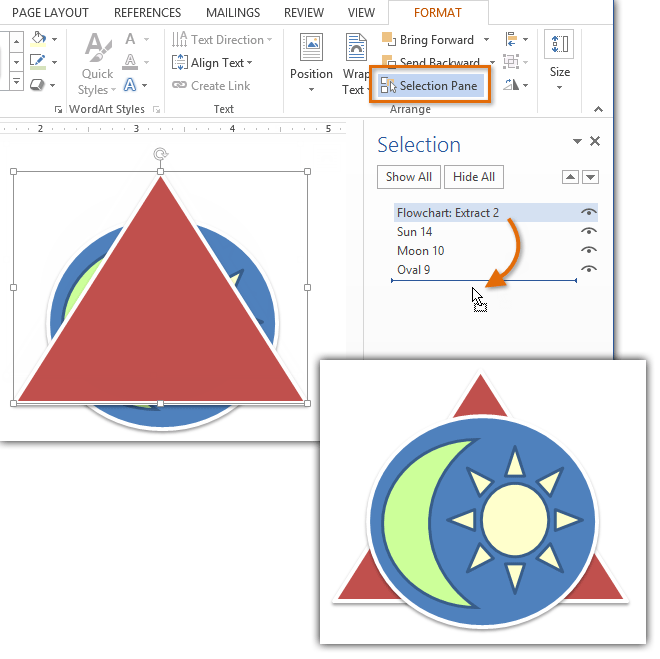Open Shape Styles dialog launcher

[x=58, y=109]
